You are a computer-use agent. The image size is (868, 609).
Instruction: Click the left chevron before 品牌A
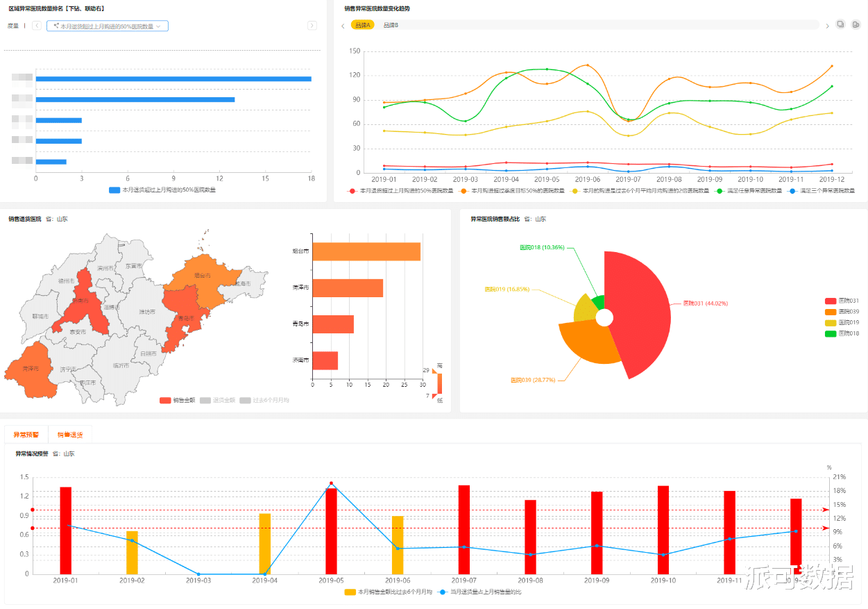[x=343, y=26]
